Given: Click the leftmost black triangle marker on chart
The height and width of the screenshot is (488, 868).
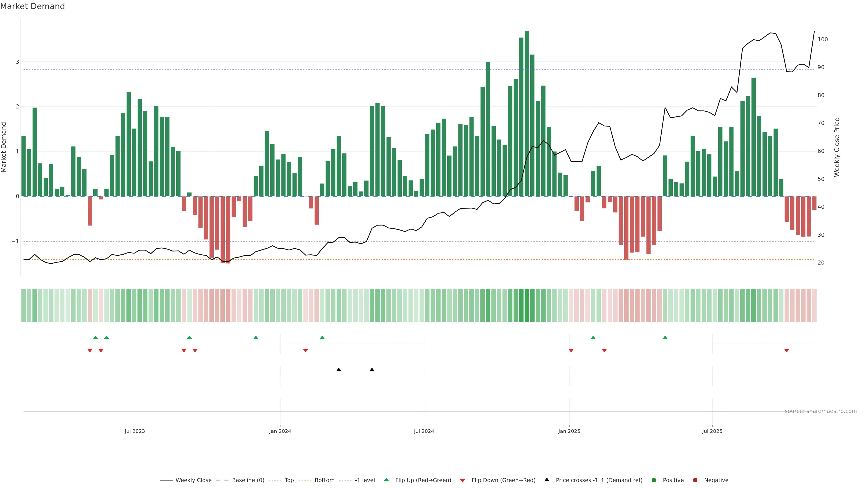Looking at the screenshot, I should (339, 370).
